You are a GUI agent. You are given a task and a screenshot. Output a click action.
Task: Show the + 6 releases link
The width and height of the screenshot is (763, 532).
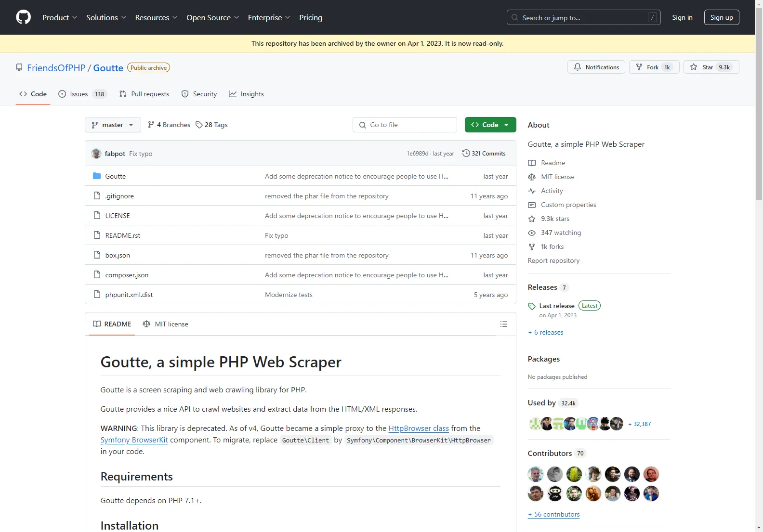point(545,332)
